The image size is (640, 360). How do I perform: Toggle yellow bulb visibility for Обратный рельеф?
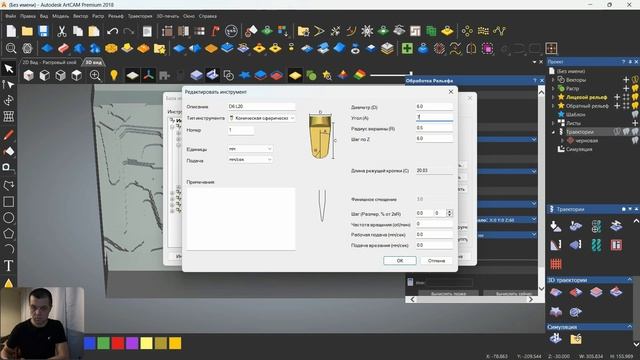pos(635,105)
